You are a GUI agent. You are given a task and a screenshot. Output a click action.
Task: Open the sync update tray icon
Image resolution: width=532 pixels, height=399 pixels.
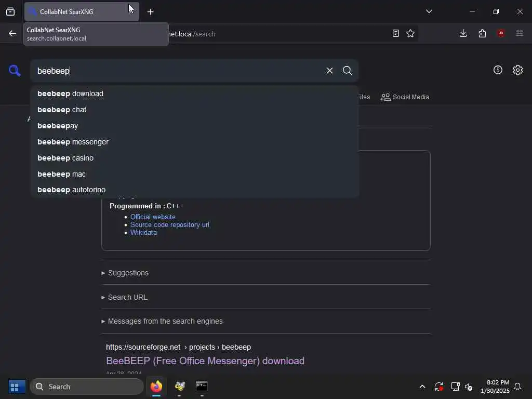coord(438,387)
